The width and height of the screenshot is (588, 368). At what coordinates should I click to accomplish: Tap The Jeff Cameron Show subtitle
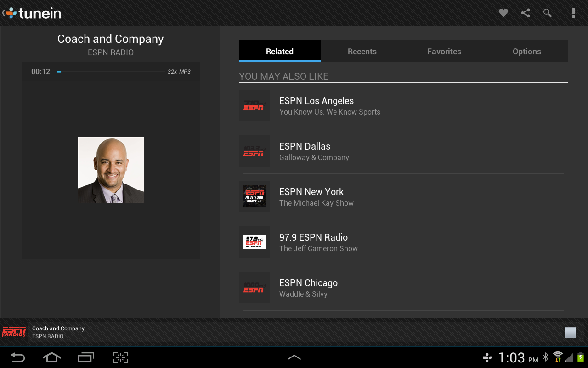pos(318,248)
